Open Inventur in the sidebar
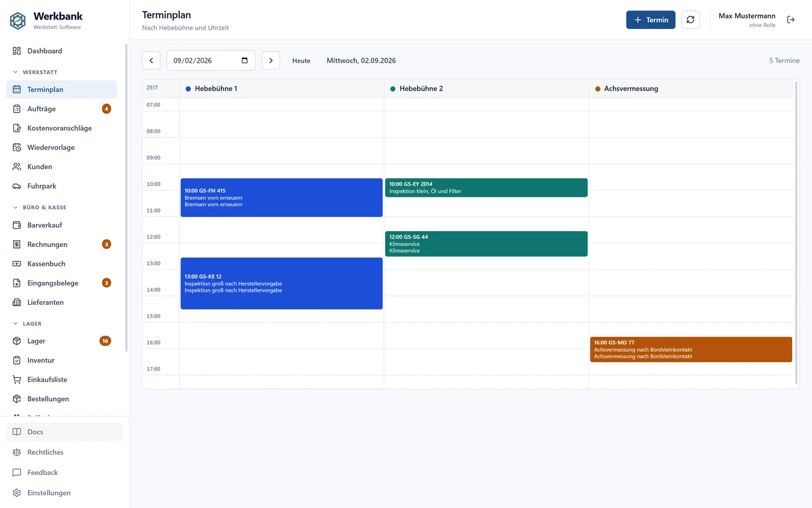 point(61,361)
